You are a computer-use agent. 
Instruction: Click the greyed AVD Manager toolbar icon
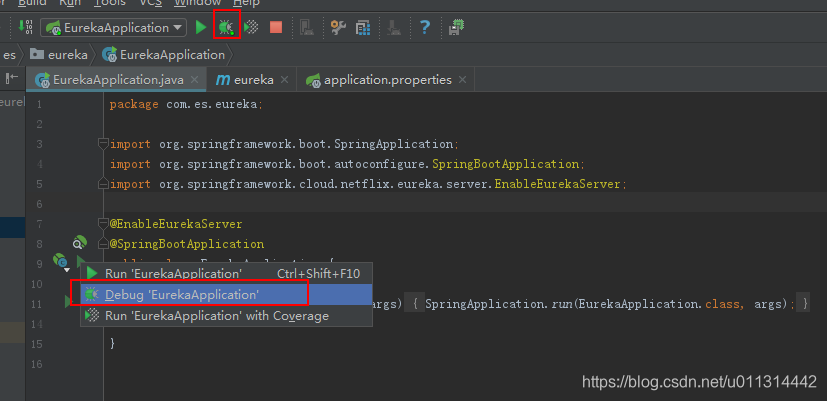point(306,27)
